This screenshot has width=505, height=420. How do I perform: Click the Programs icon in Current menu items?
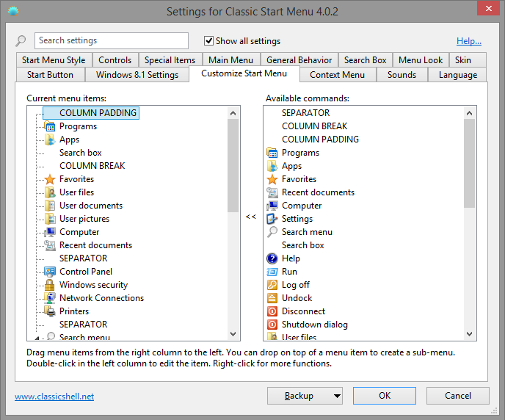[50, 126]
